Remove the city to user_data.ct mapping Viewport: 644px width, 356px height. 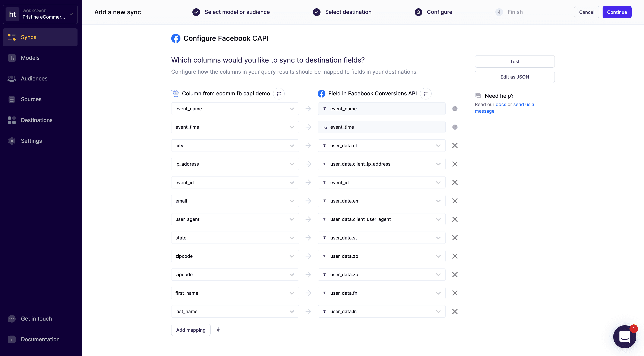[455, 145]
